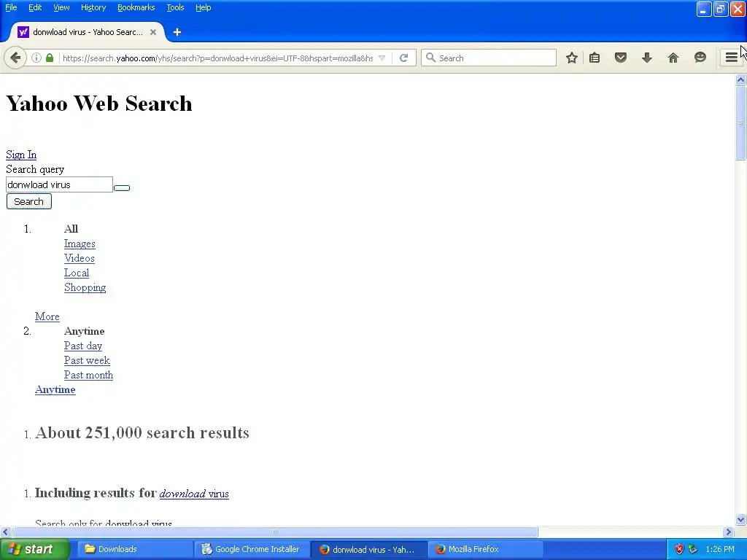Click the vertical scrollbar thumb

tap(740, 122)
